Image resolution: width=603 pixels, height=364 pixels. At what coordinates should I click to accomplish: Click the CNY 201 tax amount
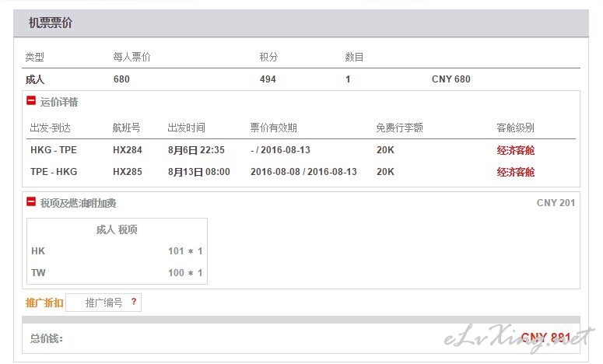click(x=556, y=202)
